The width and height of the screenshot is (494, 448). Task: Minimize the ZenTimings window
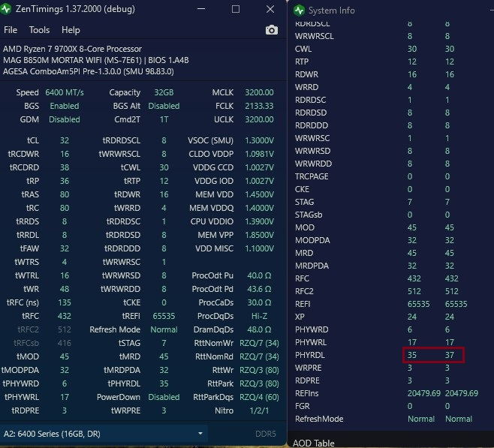[x=201, y=9]
